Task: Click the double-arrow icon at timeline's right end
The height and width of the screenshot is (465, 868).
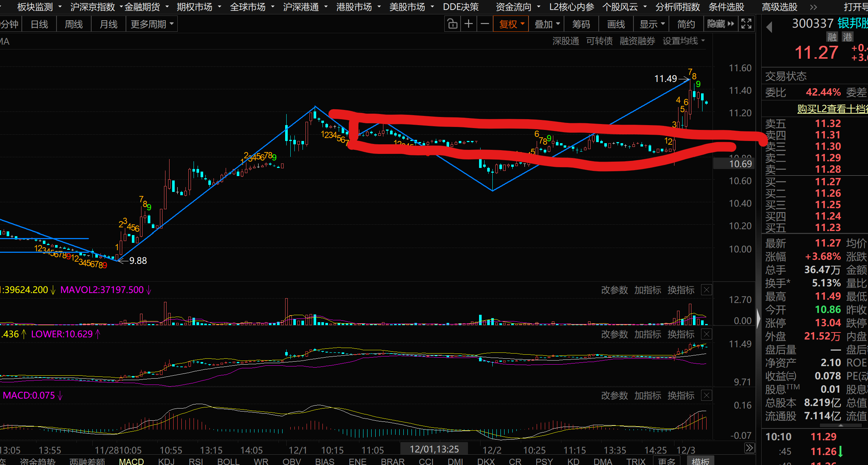Action: tap(749, 448)
